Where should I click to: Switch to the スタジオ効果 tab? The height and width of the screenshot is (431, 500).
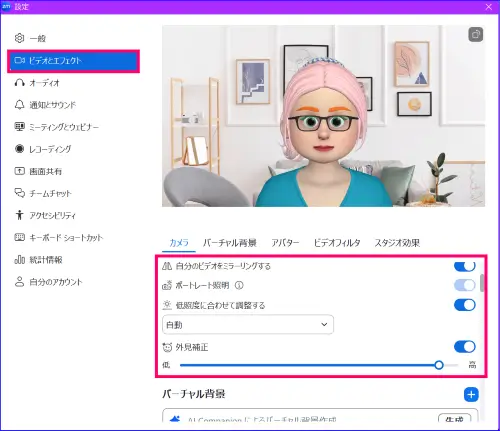pos(397,243)
